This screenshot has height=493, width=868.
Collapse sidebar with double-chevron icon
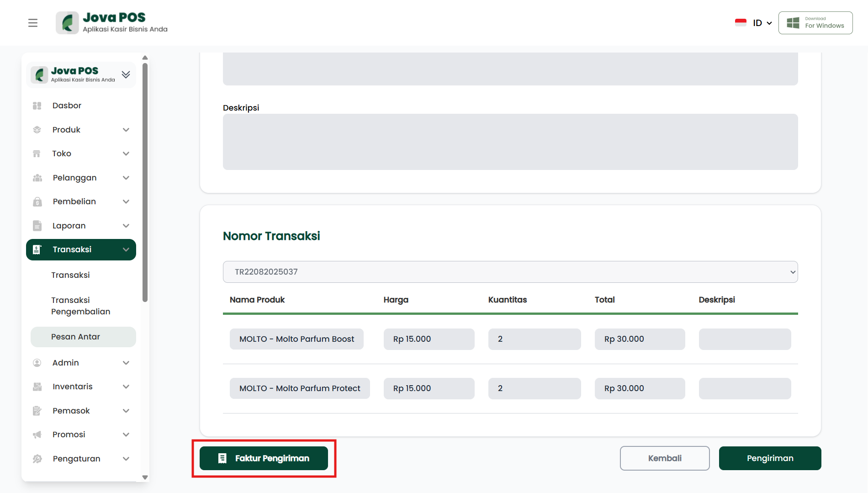[x=126, y=74]
